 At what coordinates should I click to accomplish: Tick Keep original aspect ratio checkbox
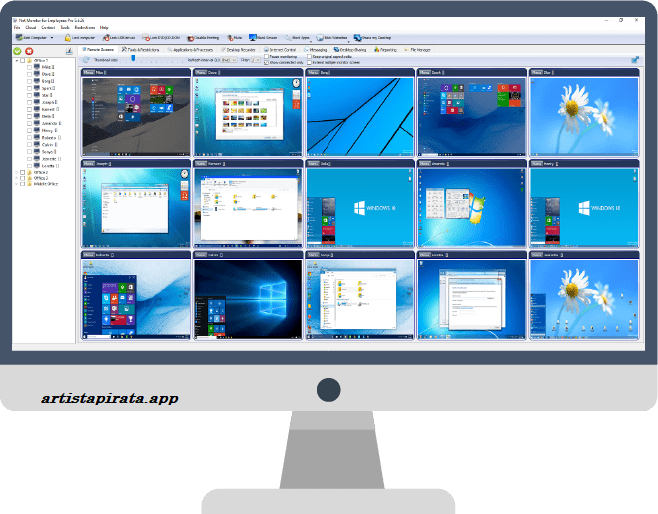(309, 56)
